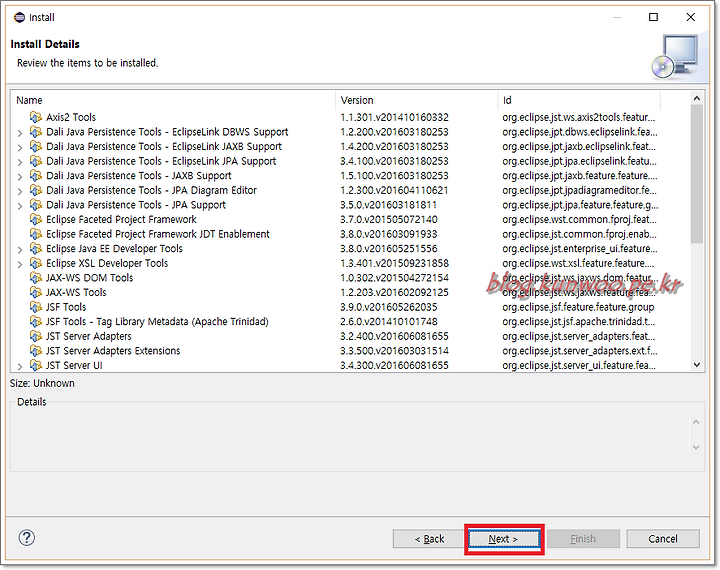
Task: Click the icon beside EclipseLink JAXB Support
Action: tap(36, 147)
